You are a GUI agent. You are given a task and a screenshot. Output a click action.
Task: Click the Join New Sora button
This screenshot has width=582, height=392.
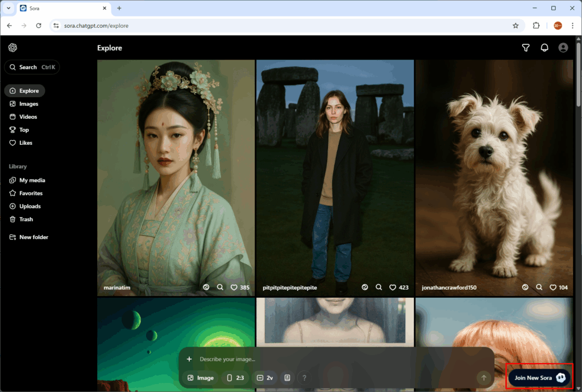pos(539,378)
